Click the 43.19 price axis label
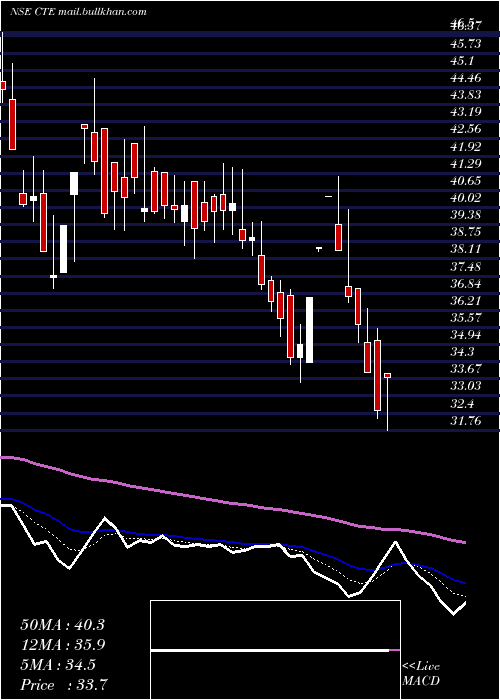Image resolution: width=500 pixels, height=700 pixels. point(466,112)
